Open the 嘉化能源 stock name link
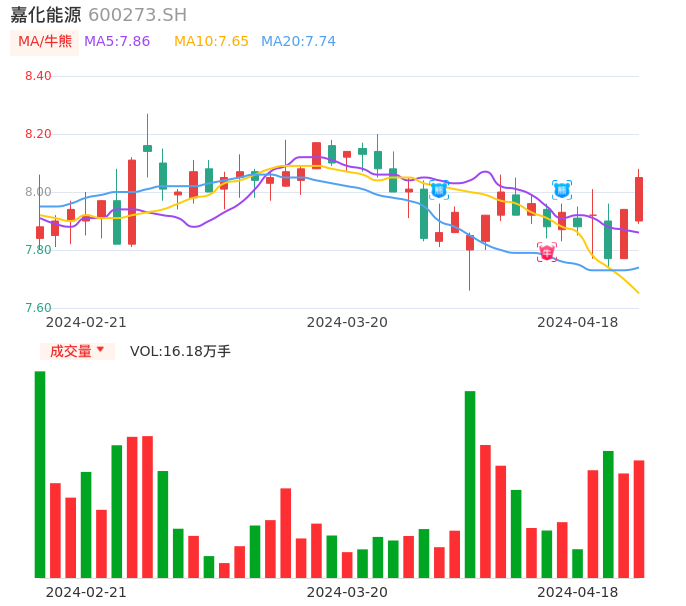This screenshot has height=606, width=686. coord(46,15)
